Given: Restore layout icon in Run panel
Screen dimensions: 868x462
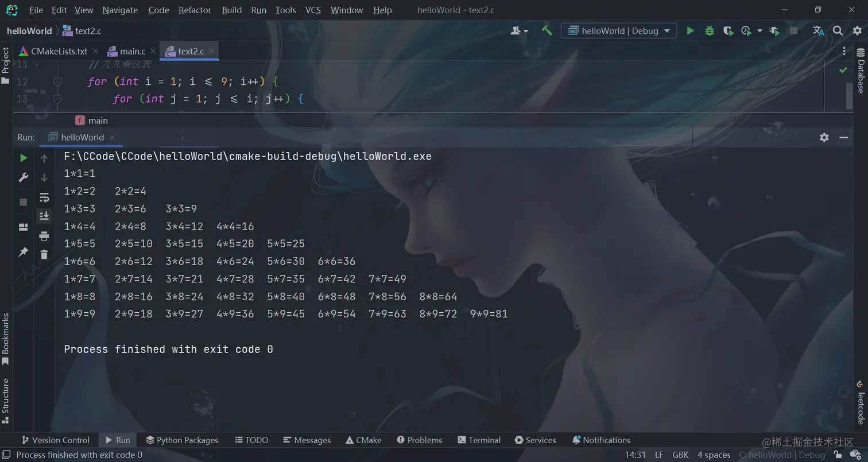Looking at the screenshot, I should pyautogui.click(x=24, y=227).
